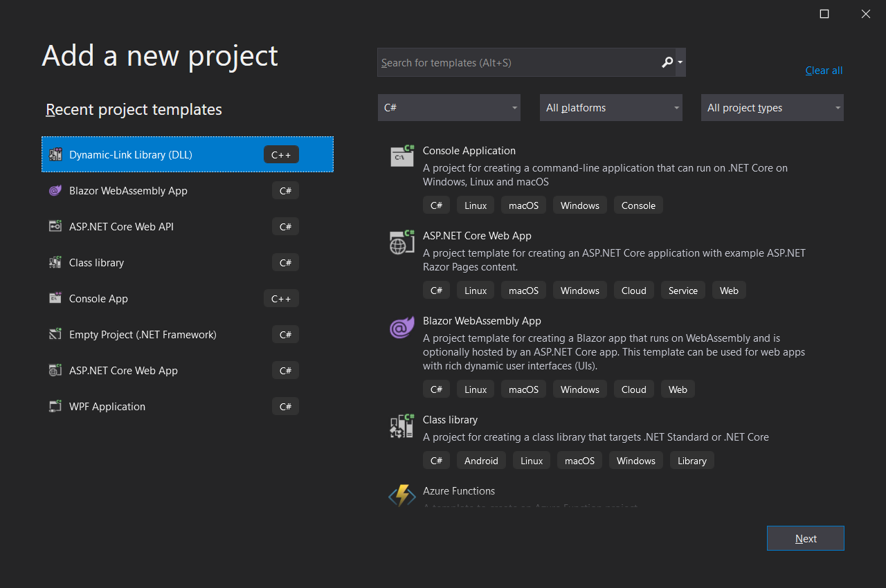Image resolution: width=886 pixels, height=588 pixels.
Task: Click the Azure Functions lightning bolt icon
Action: pyautogui.click(x=402, y=496)
